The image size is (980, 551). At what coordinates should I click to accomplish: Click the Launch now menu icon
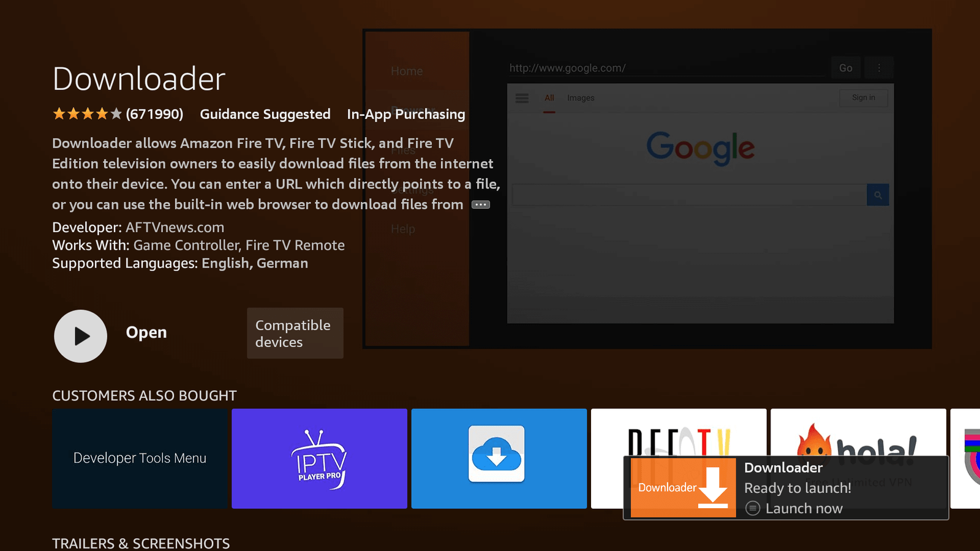click(753, 508)
